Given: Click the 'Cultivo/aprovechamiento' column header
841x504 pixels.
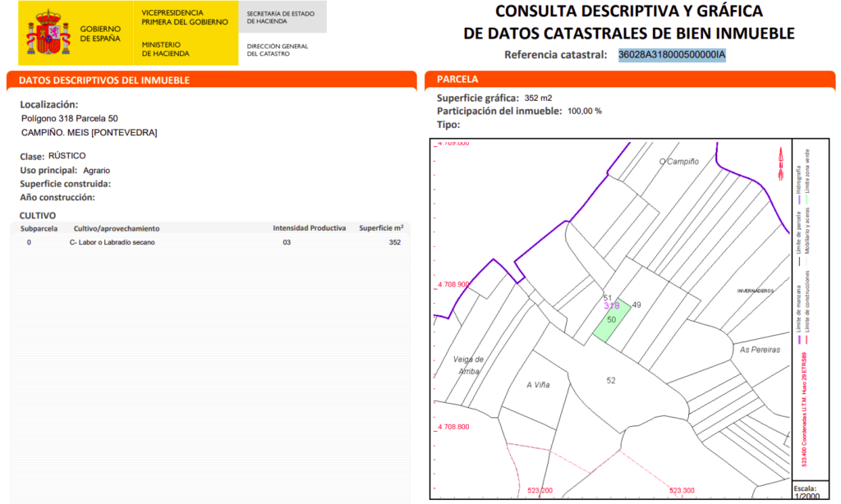Looking at the screenshot, I should [117, 228].
